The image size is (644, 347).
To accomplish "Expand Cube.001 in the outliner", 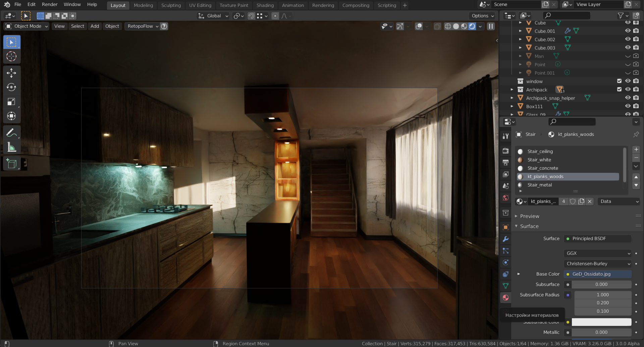I will 520,31.
